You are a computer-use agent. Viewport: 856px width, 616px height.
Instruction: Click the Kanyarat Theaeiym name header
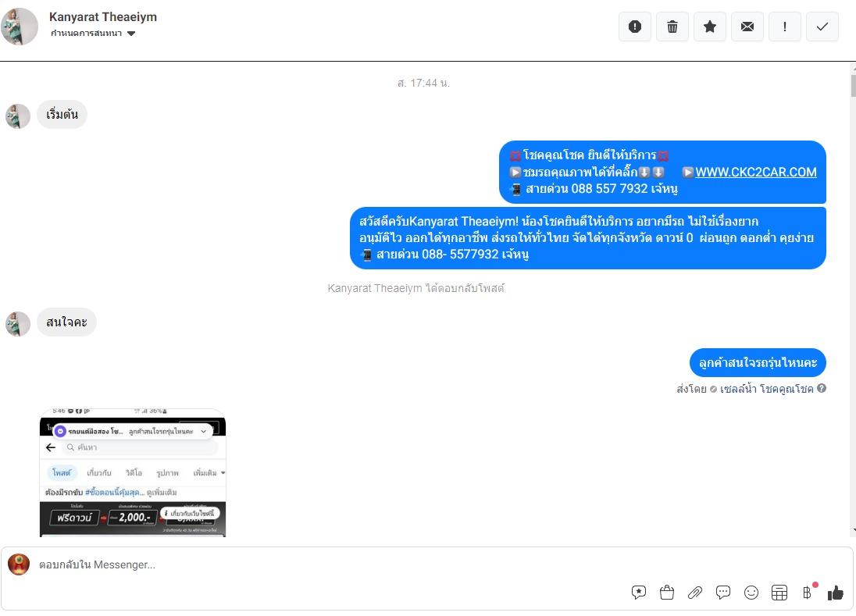[x=102, y=17]
